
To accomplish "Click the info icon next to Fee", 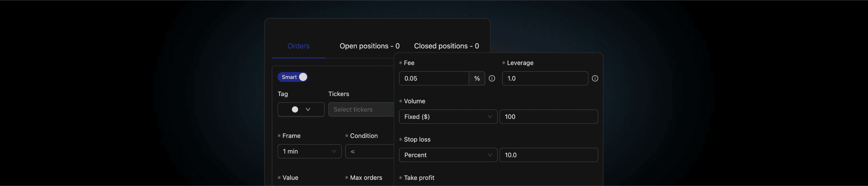I will click(x=492, y=78).
